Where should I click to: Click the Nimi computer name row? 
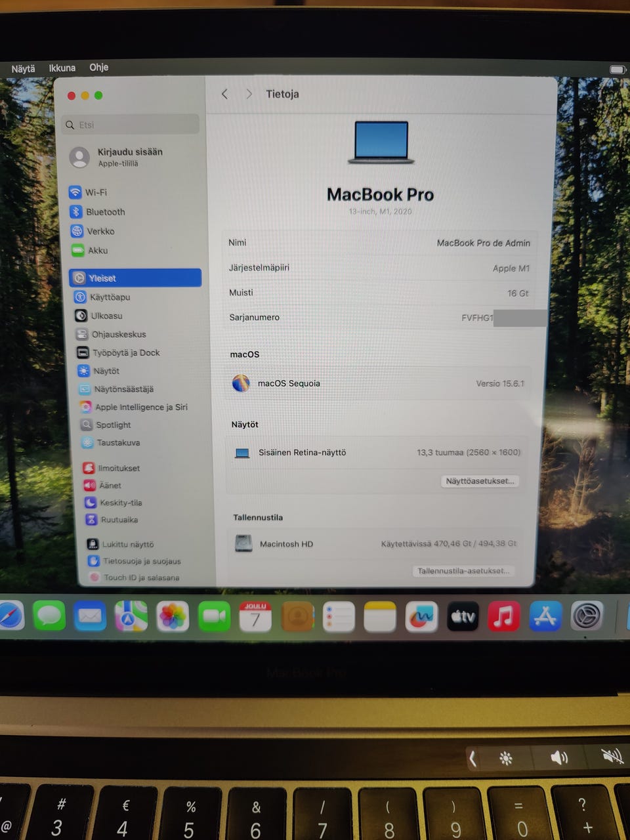(379, 243)
